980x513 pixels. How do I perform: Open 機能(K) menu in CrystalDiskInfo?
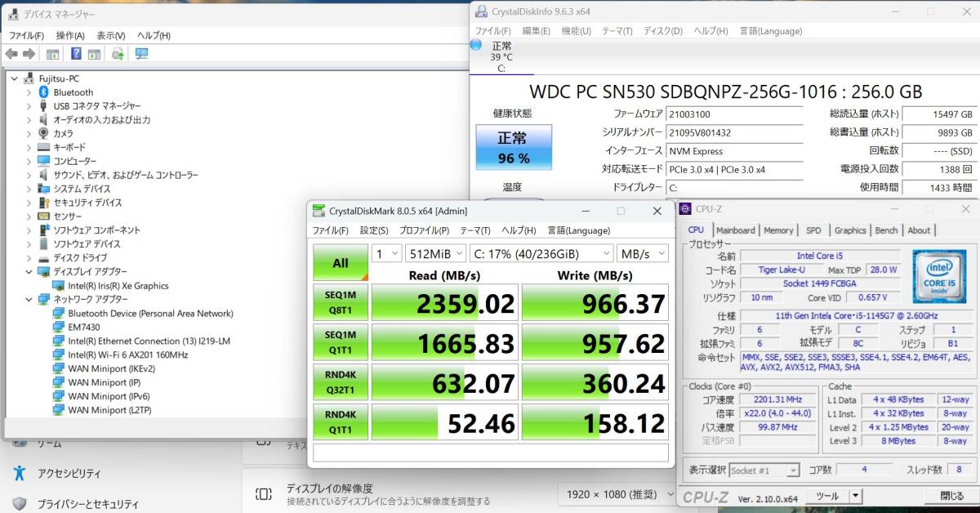[x=577, y=31]
